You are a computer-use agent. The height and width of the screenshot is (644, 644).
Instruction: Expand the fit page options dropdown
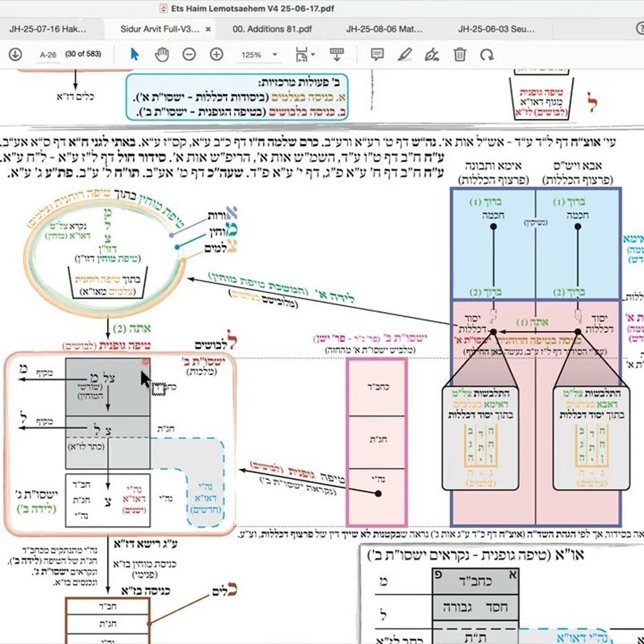coord(305,54)
